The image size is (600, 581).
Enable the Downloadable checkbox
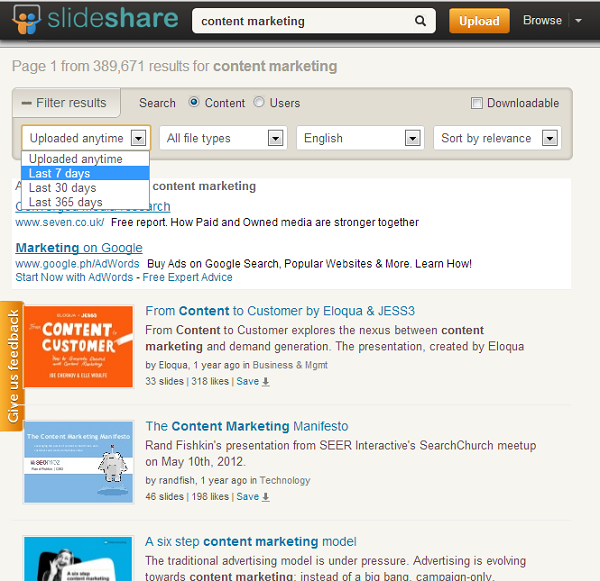(x=476, y=103)
